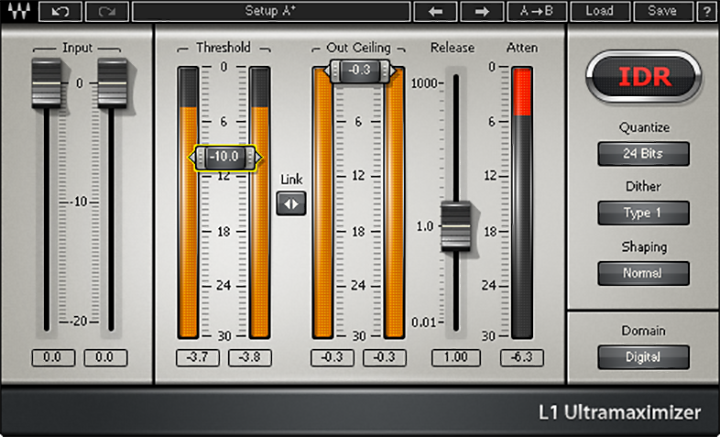
Task: Open the help question mark
Action: point(707,11)
